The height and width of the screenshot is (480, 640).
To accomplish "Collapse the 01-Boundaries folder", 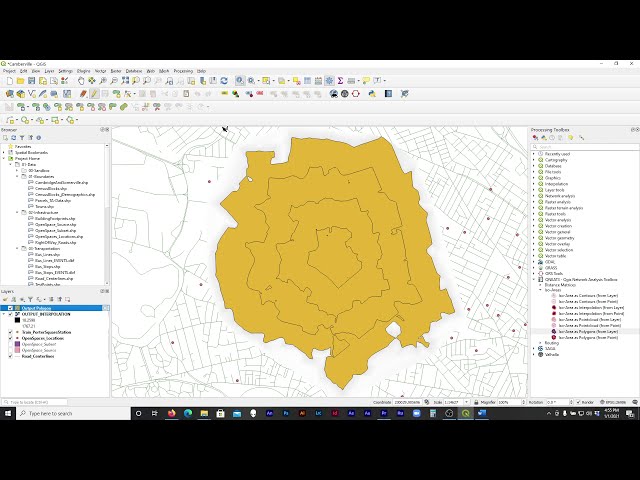I will pos(17,177).
